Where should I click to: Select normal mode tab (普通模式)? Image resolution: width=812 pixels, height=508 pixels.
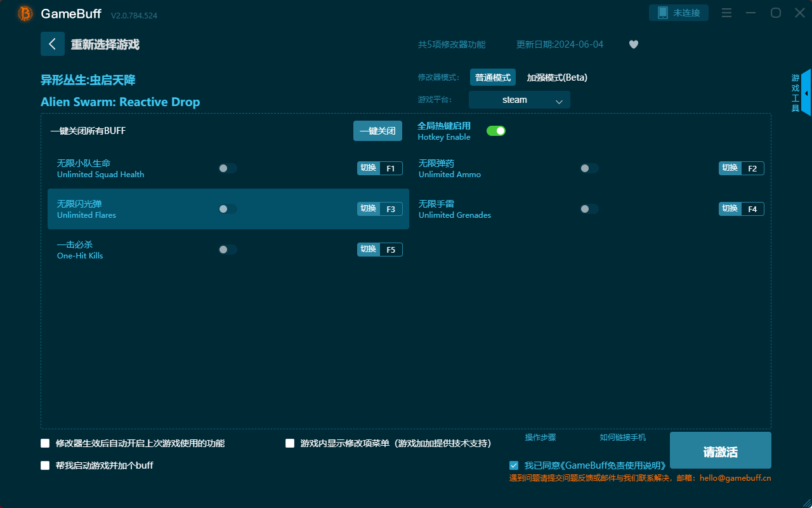pyautogui.click(x=492, y=77)
